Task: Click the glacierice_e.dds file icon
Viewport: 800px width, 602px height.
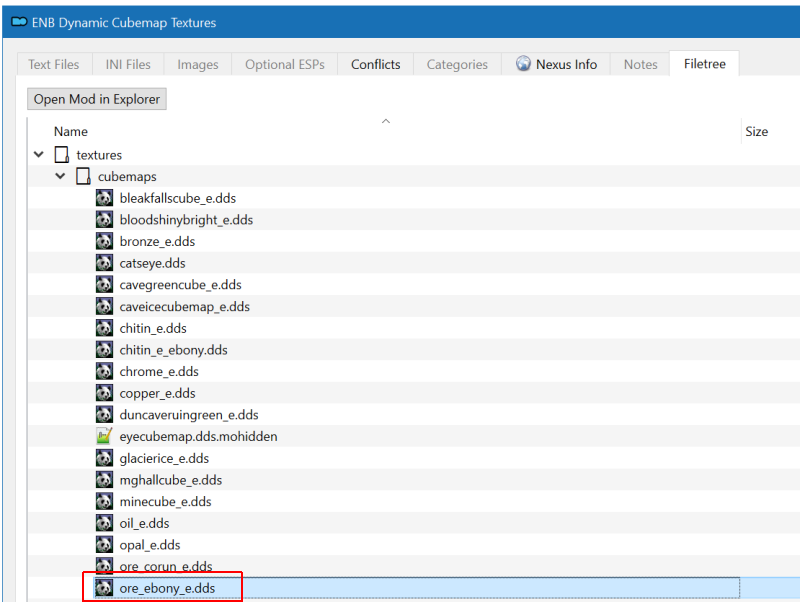Action: 104,458
